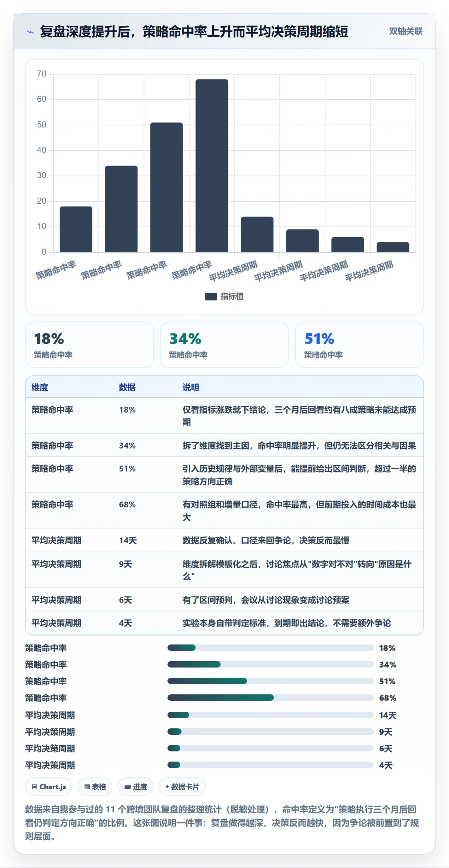Viewport: 449px width, 868px height.
Task: Click the 34% 策略命中率 progress bar
Action: [270, 665]
